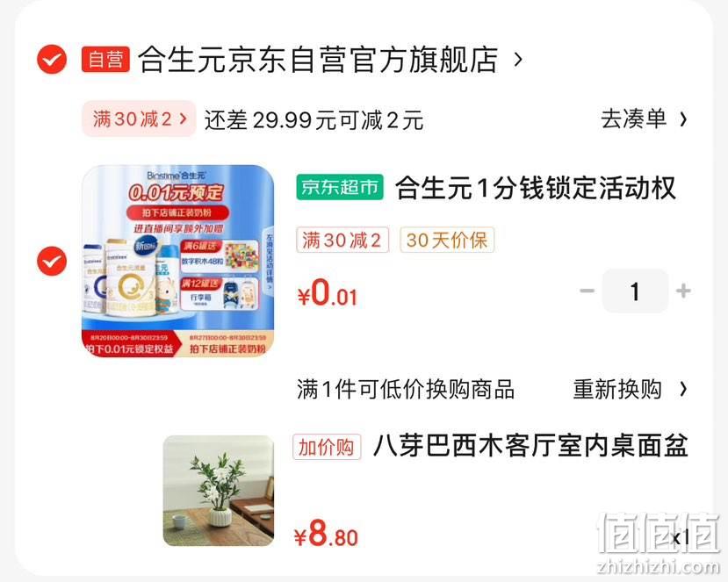
Task: Open the 合生元京东自营官方旗舰店 store page
Action: [318, 60]
